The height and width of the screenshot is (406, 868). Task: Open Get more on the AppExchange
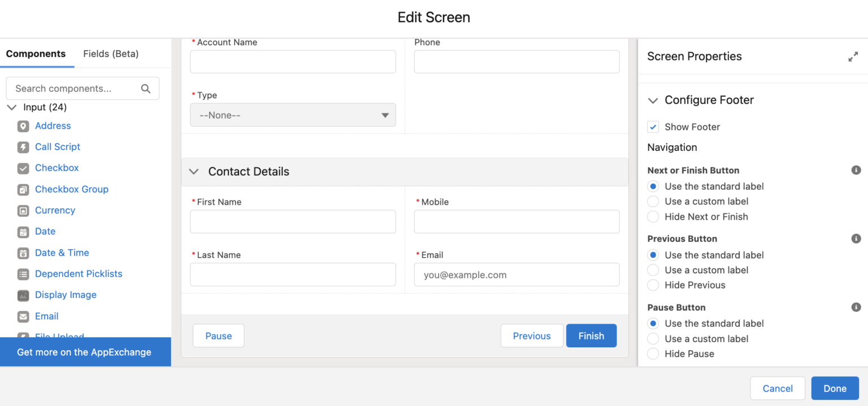click(x=84, y=352)
